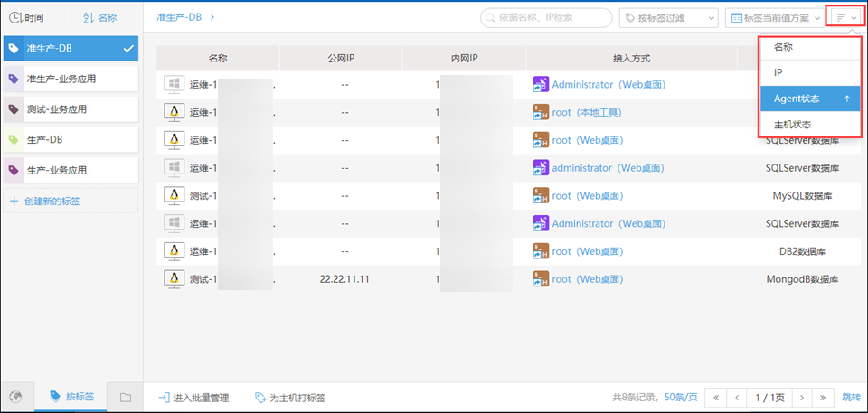
Task: Expand the 标签当前值方案 dropdown
Action: coord(776,17)
